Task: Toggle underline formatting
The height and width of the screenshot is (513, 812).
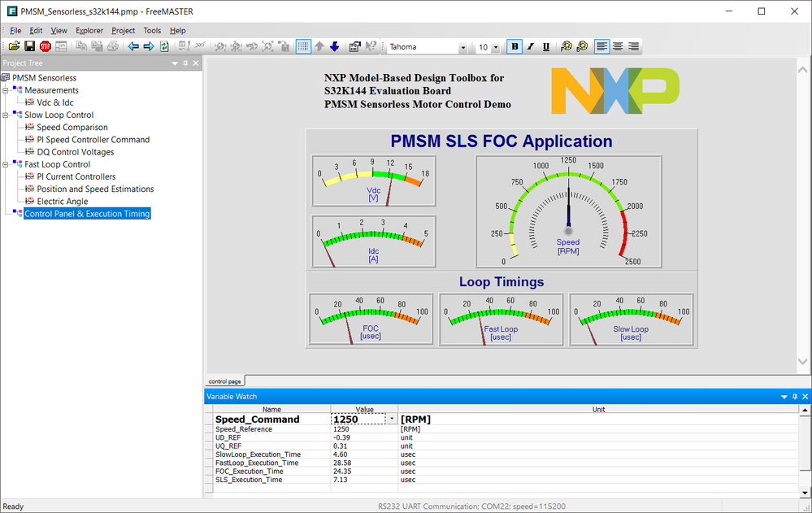Action: 546,46
